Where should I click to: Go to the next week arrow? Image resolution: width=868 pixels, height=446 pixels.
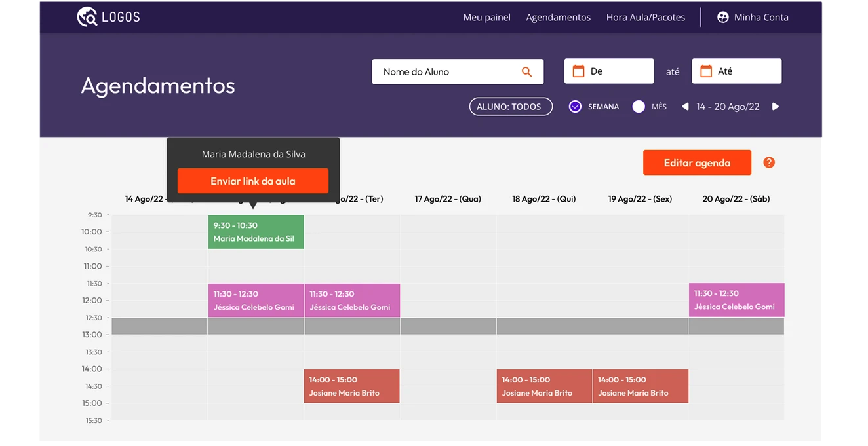tap(776, 107)
